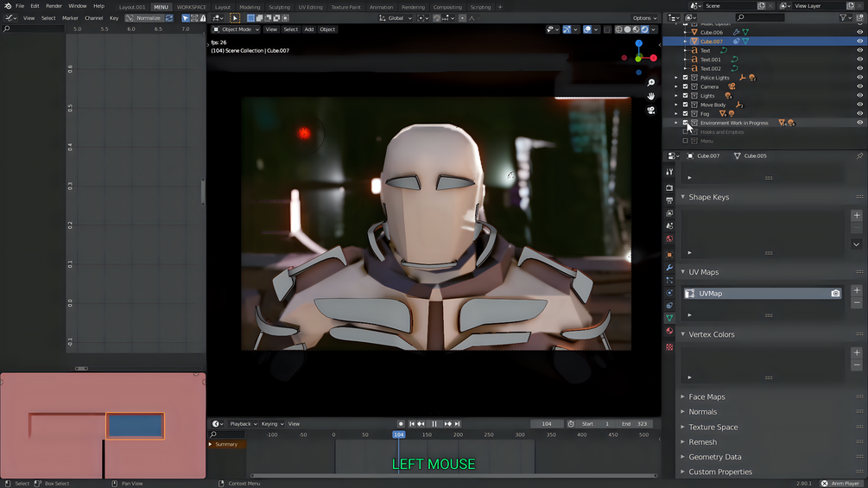Open the Keying dropdown in timeline
The height and width of the screenshot is (488, 868).
coord(272,424)
